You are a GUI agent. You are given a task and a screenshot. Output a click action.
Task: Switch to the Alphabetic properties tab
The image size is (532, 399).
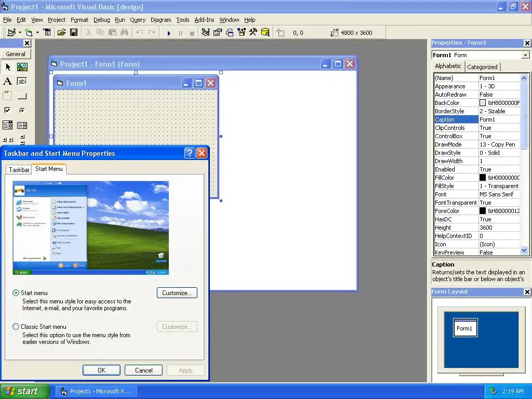(x=448, y=66)
